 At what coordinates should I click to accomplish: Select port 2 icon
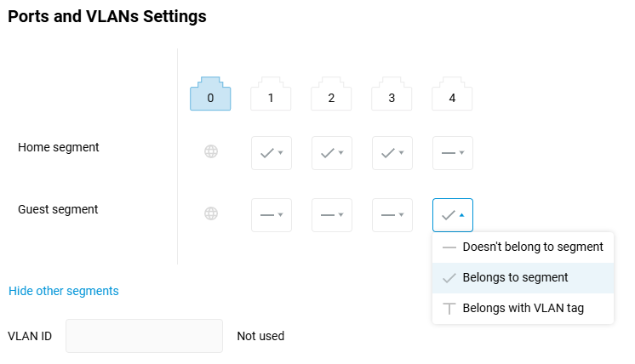click(331, 94)
